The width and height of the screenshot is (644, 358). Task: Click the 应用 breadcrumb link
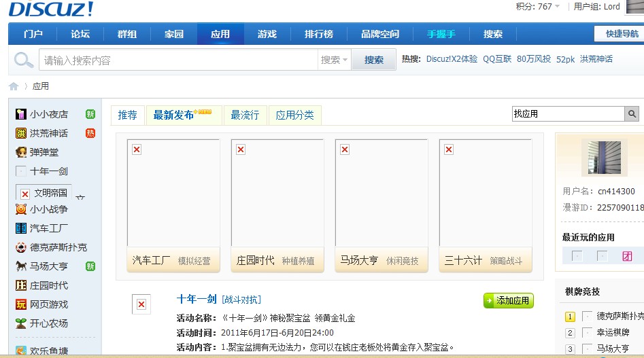pos(41,86)
